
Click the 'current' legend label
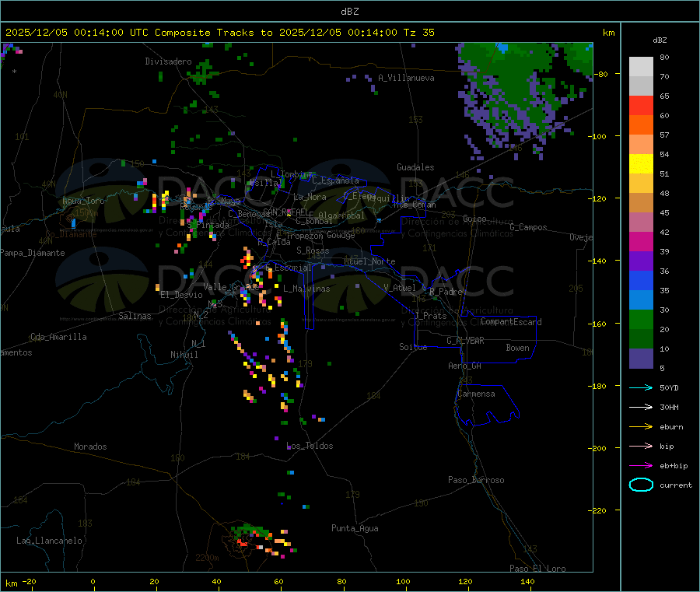tap(675, 485)
